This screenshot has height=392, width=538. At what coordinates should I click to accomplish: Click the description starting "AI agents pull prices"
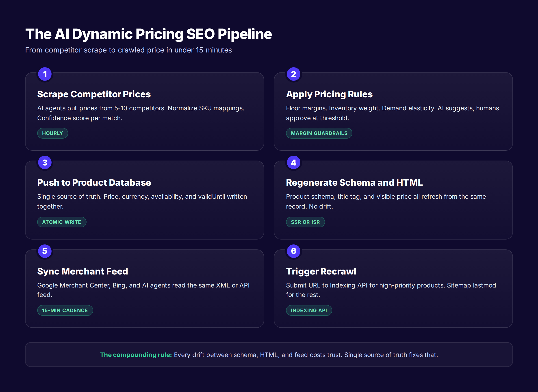point(141,113)
